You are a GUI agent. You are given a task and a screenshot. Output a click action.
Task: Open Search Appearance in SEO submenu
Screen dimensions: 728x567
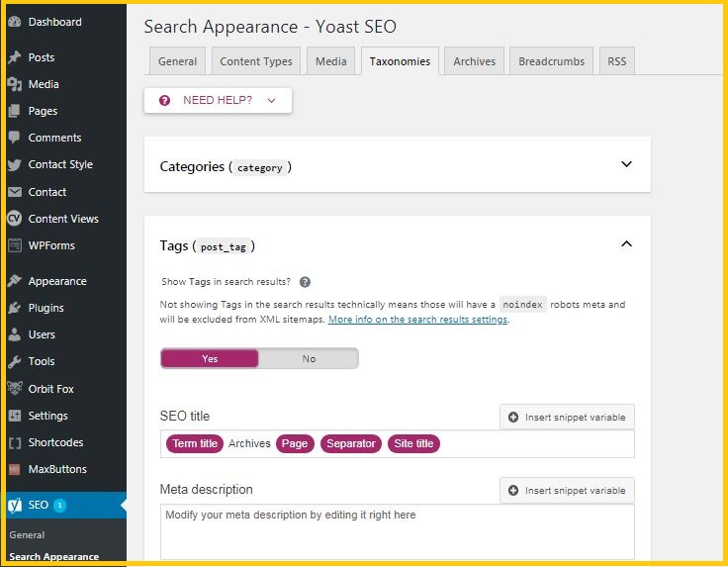[53, 556]
